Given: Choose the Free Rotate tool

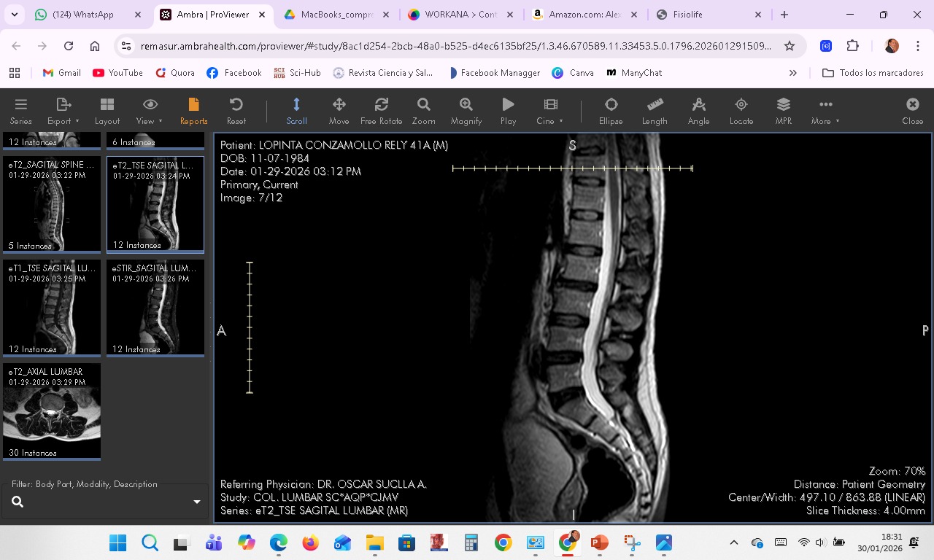Looking at the screenshot, I should click(381, 111).
